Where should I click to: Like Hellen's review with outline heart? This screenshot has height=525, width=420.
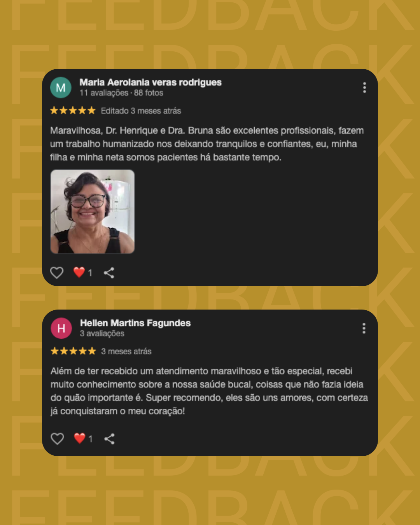point(57,439)
